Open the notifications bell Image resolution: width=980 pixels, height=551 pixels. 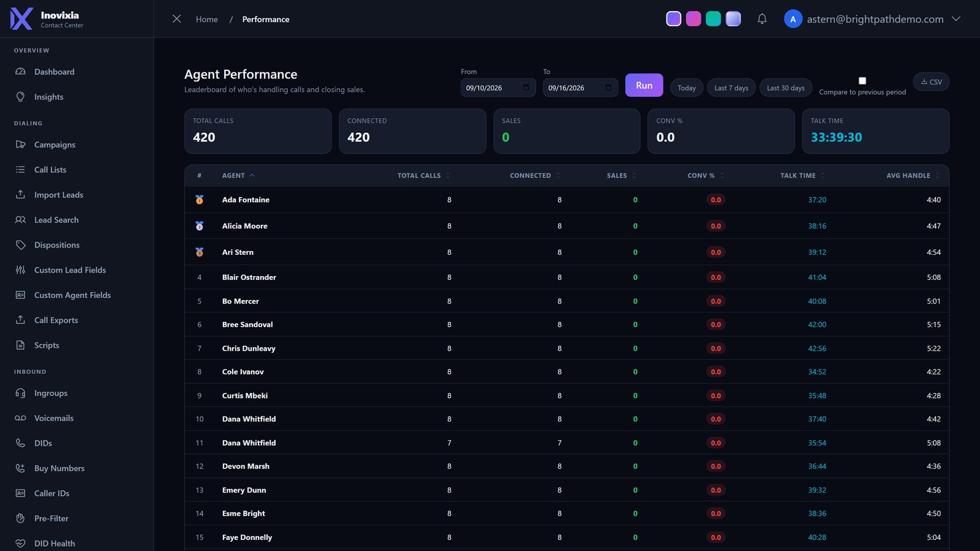(x=762, y=19)
